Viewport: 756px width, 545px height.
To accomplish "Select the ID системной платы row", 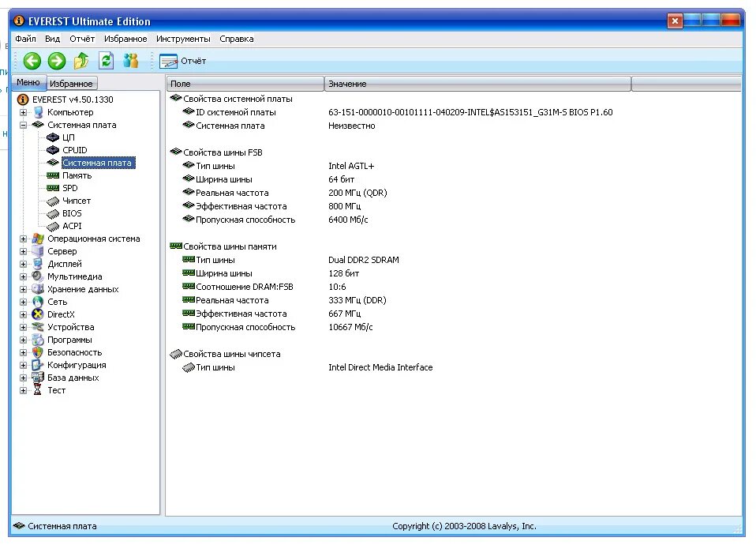I will [398, 112].
